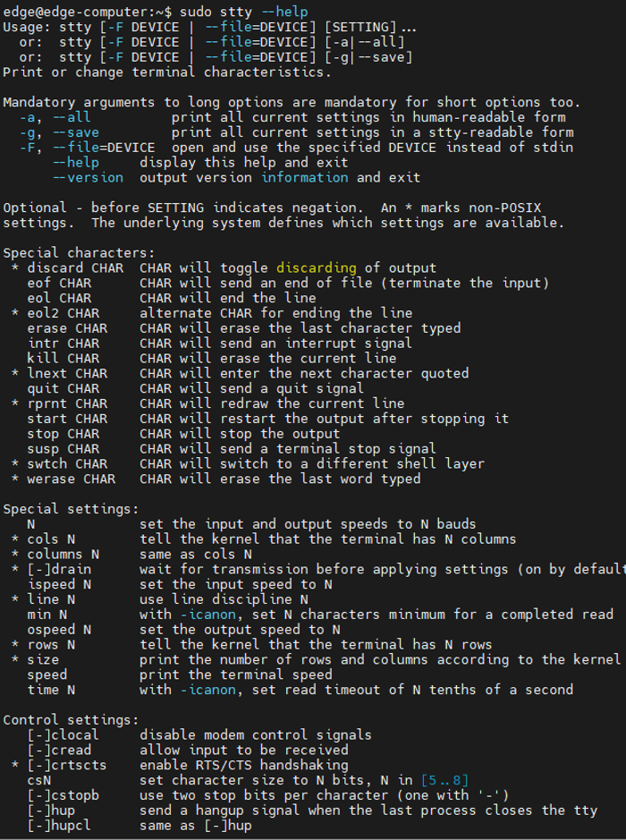The height and width of the screenshot is (840, 626).
Task: Click the 'Control settings:' heading
Action: (72, 720)
